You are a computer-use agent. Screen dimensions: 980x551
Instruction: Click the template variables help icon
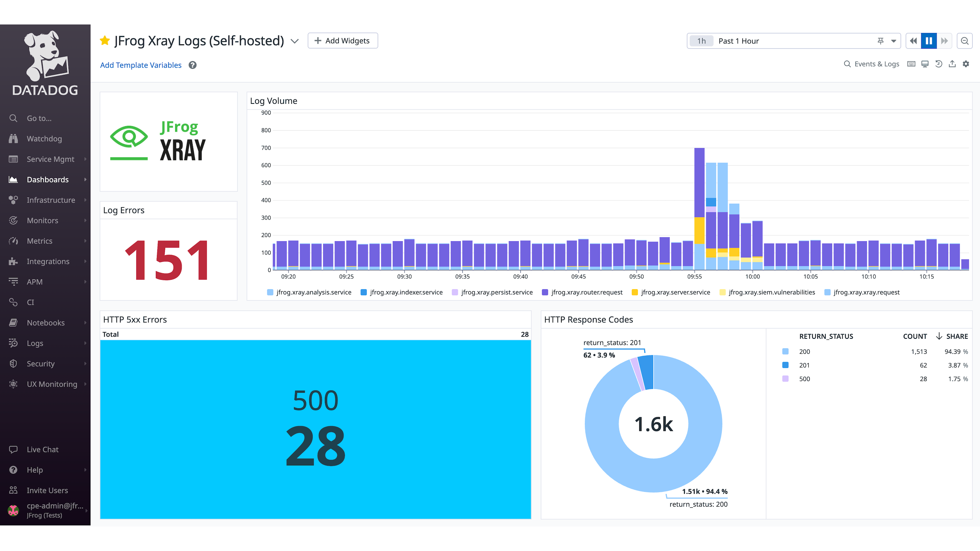tap(193, 65)
